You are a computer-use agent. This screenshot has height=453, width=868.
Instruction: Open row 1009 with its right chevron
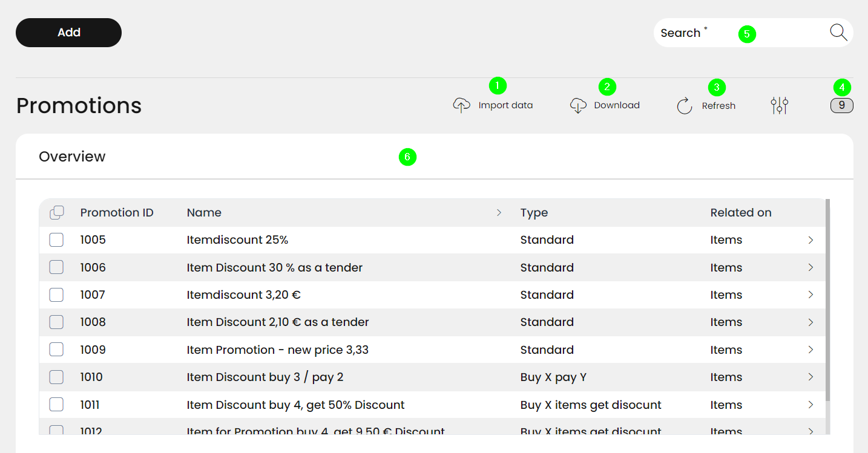810,350
